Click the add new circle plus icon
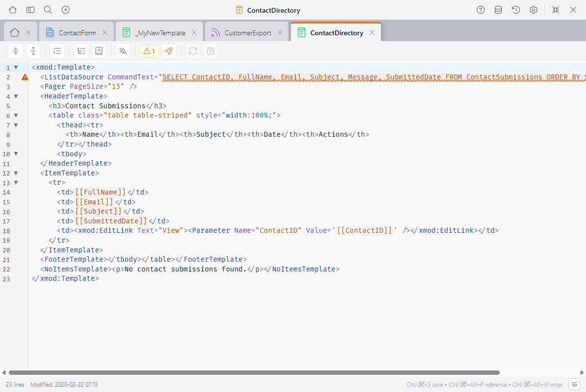The height and width of the screenshot is (392, 586). 65,10
